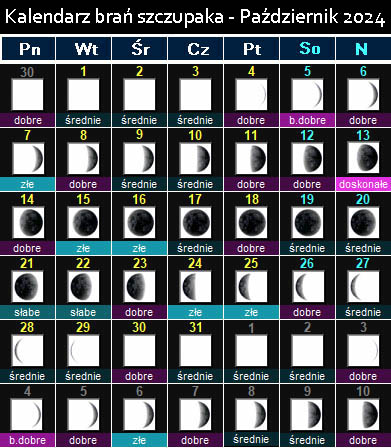Select the 'b.dobre' rating under October 5

[x=307, y=120]
